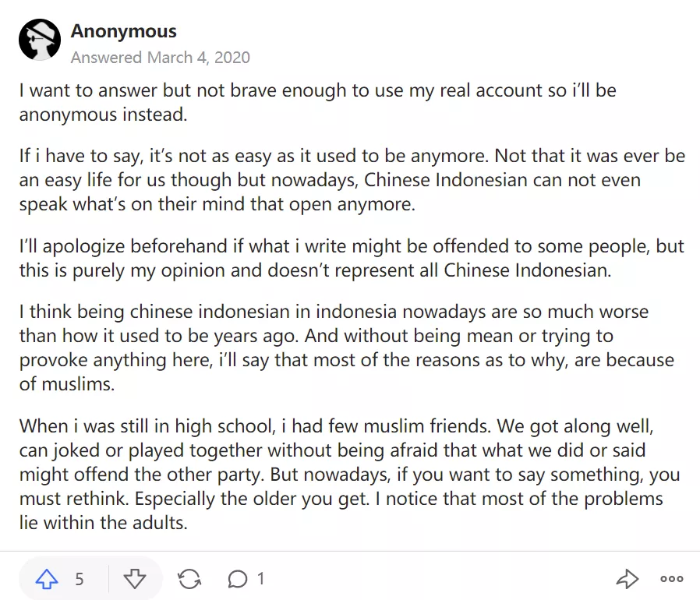This screenshot has width=700, height=600.
Task: Open the three-dot more options menu
Action: [671, 579]
